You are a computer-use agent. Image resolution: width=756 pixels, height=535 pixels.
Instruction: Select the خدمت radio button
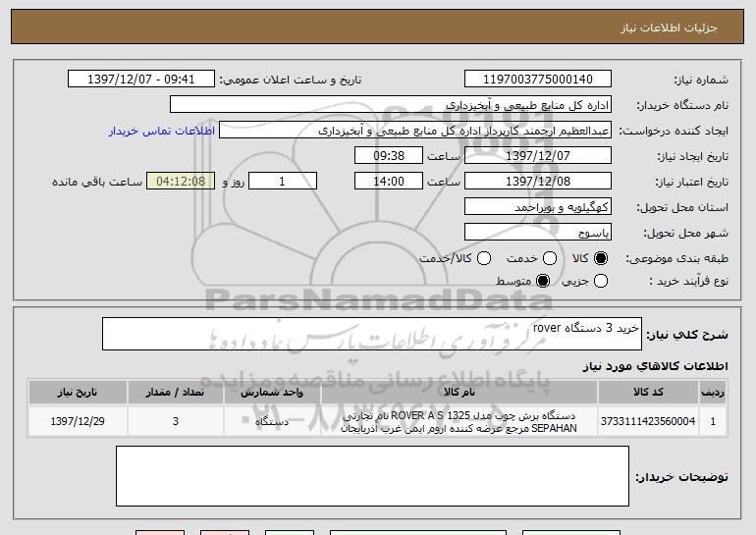[x=550, y=258]
